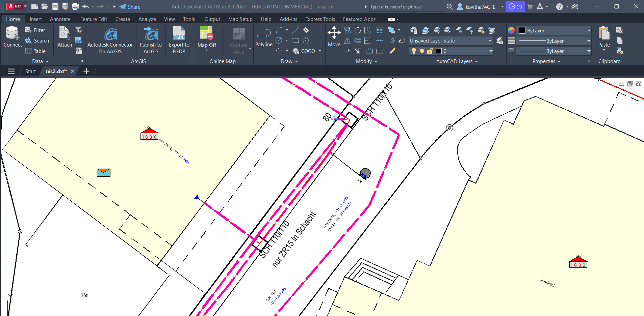The height and width of the screenshot is (316, 644).
Task: Click the Search data button
Action: tap(37, 41)
